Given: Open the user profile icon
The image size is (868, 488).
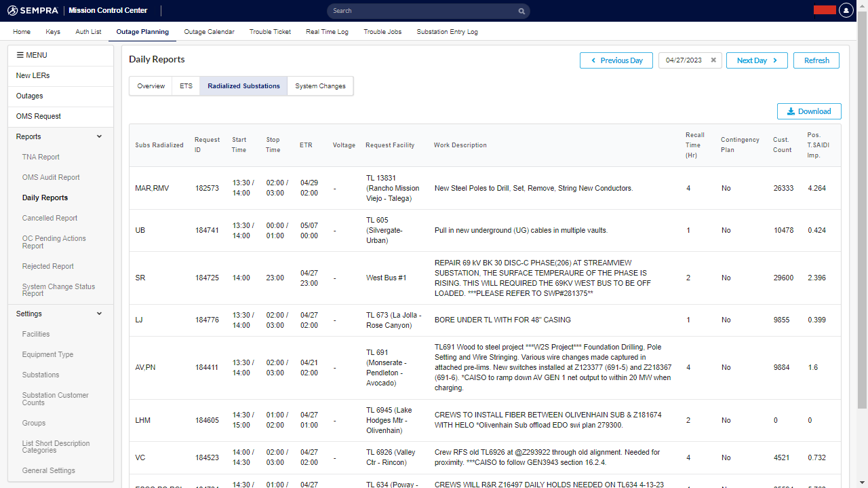Looking at the screenshot, I should pos(846,10).
